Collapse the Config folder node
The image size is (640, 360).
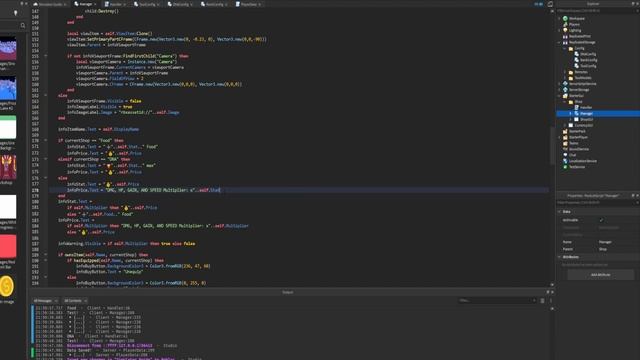click(x=565, y=48)
